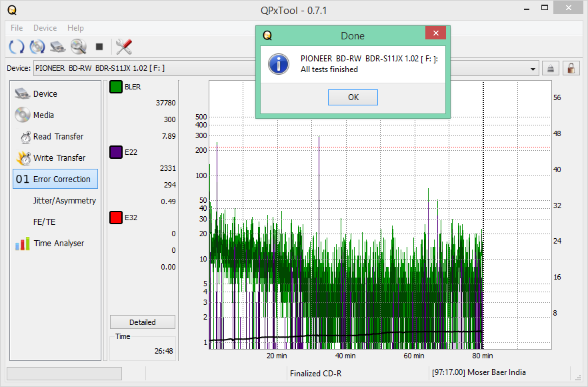Click the green BLER color swatch
This screenshot has width=588, height=387.
(116, 87)
